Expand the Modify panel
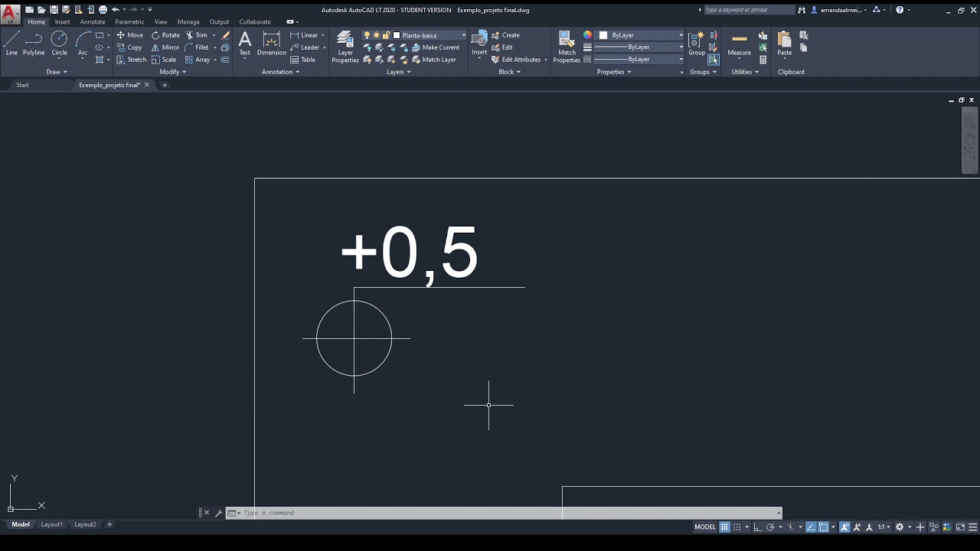 173,72
